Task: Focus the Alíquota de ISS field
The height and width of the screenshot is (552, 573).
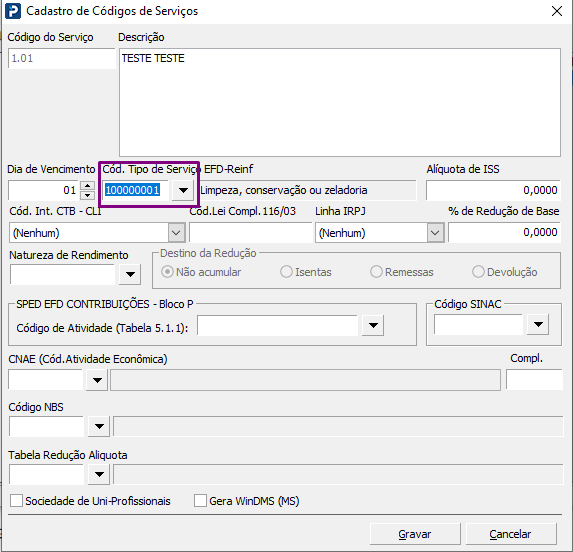Action: [493, 190]
